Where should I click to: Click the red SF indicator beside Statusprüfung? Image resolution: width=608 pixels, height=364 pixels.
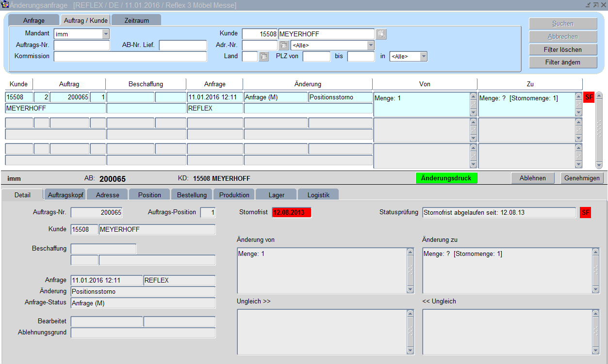point(585,212)
